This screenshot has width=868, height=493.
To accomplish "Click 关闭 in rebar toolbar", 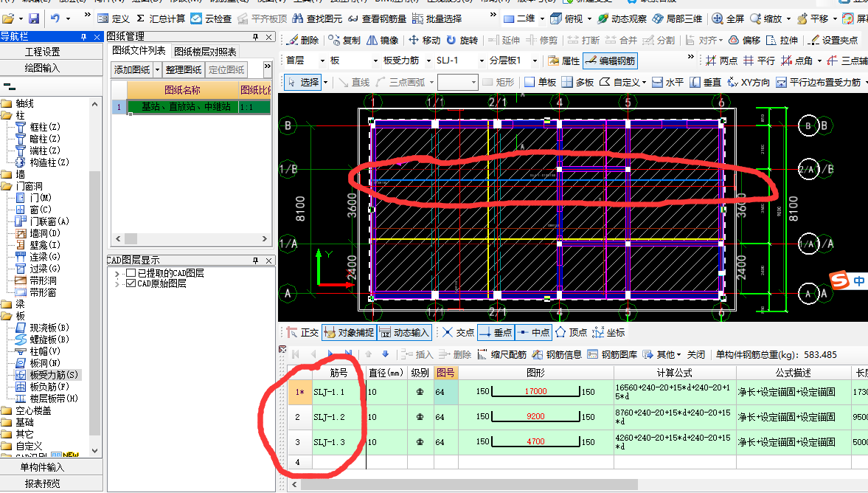I will [x=696, y=354].
